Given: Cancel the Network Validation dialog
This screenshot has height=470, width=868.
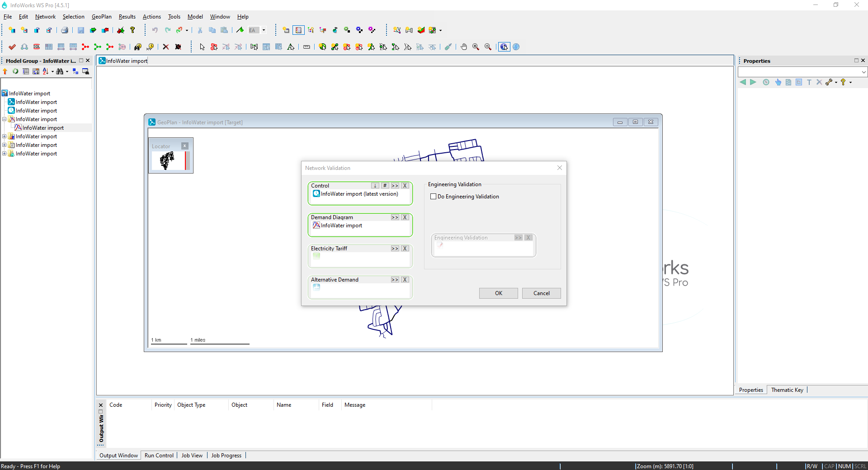Looking at the screenshot, I should click(x=541, y=293).
